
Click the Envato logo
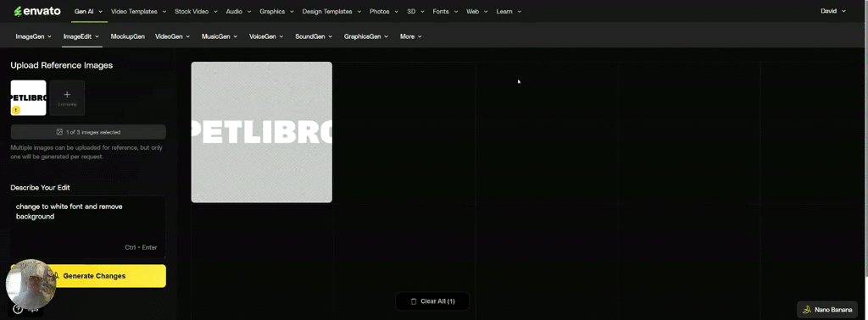point(37,11)
